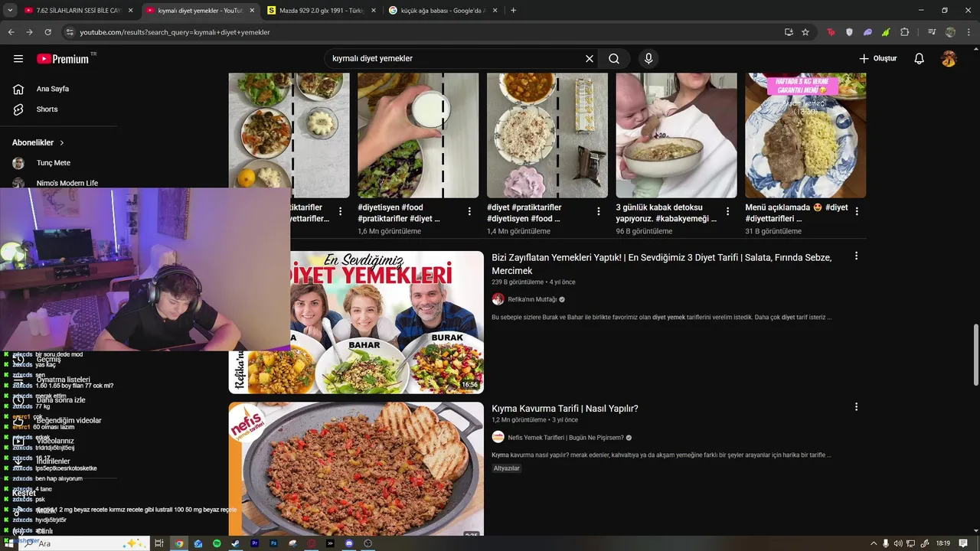Expand the Abonelikler section chevron

[62, 143]
